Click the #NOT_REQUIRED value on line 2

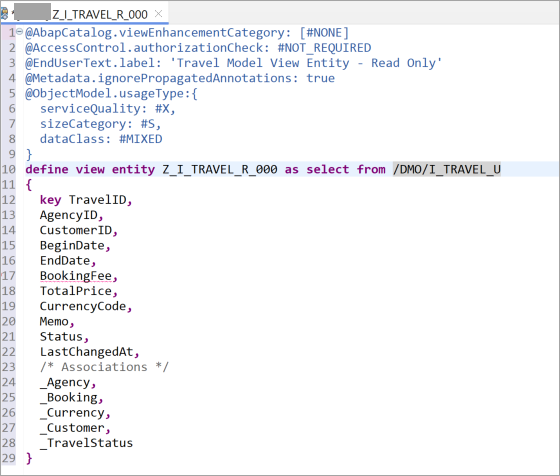tap(324, 48)
